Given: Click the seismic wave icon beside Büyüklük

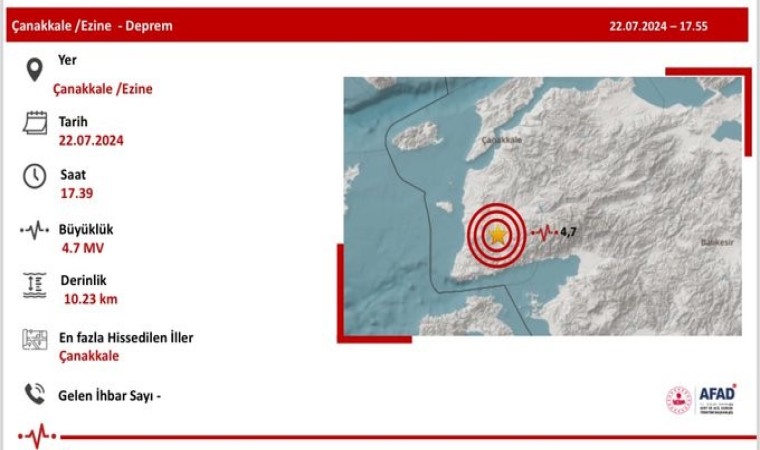Looking at the screenshot, I should coord(34,231).
